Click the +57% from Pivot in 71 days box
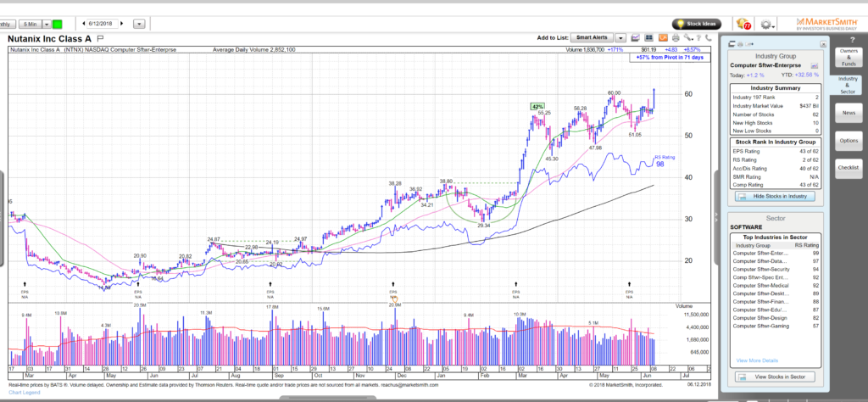 (x=670, y=58)
